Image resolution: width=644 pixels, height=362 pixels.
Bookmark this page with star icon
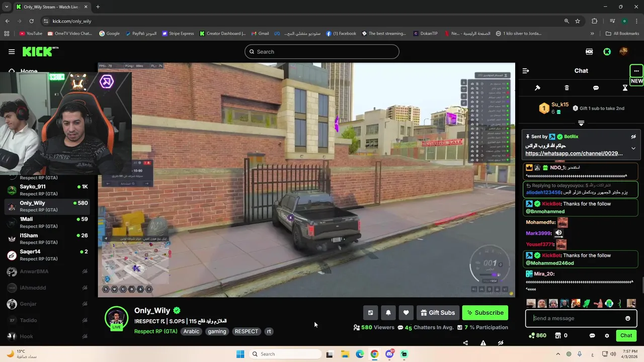(578, 21)
